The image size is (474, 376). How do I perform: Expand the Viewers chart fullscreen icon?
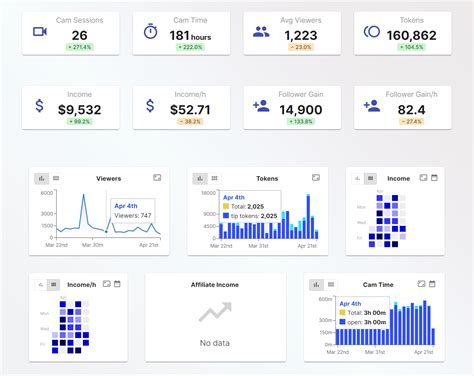coord(157,178)
